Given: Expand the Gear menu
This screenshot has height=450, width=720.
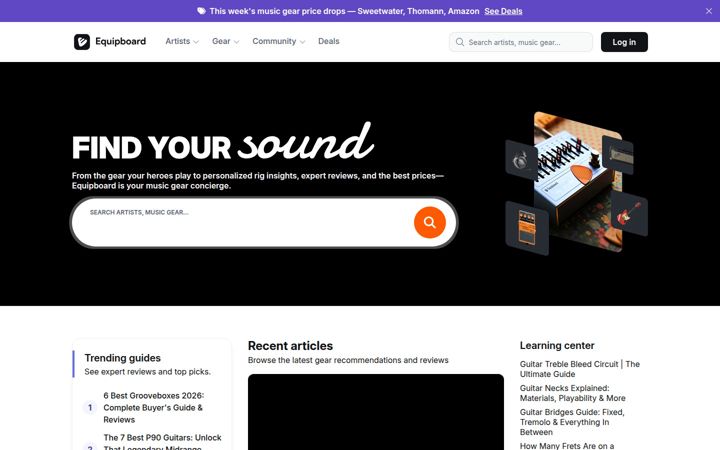Looking at the screenshot, I should pos(225,41).
